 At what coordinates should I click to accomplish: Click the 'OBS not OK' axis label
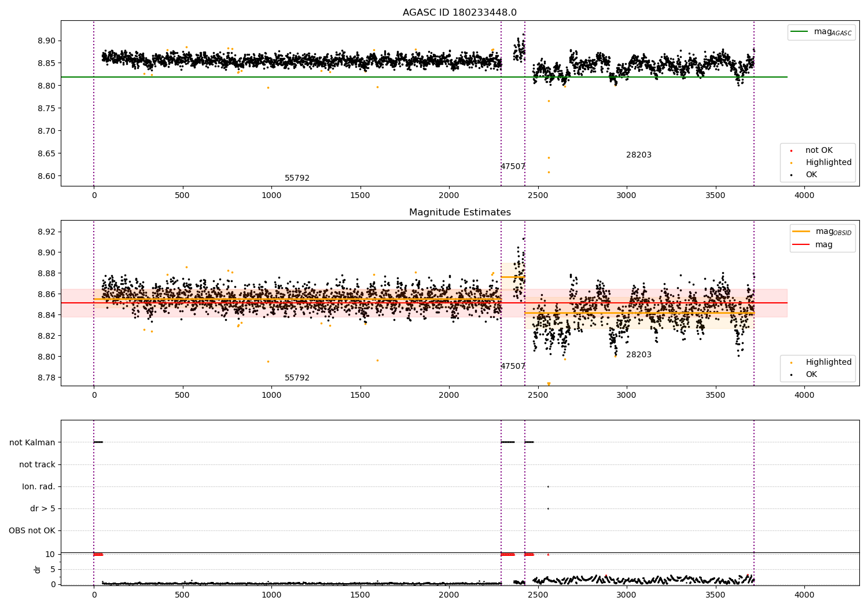[32, 530]
